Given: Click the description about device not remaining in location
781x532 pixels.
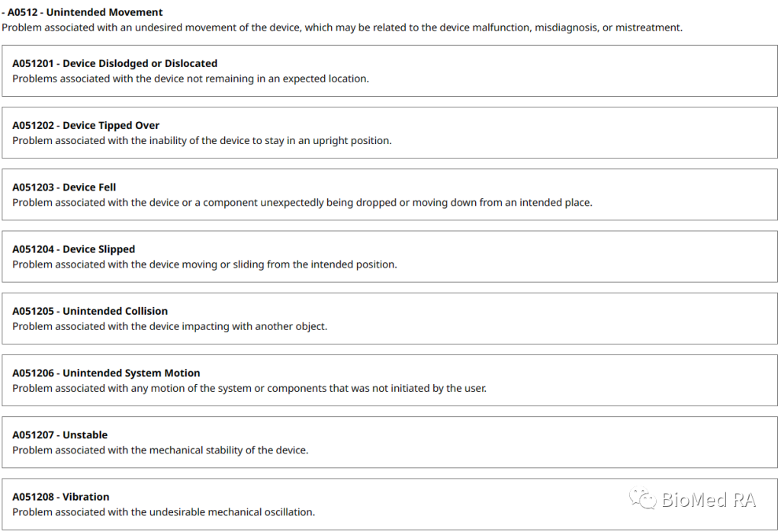Looking at the screenshot, I should click(x=191, y=79).
